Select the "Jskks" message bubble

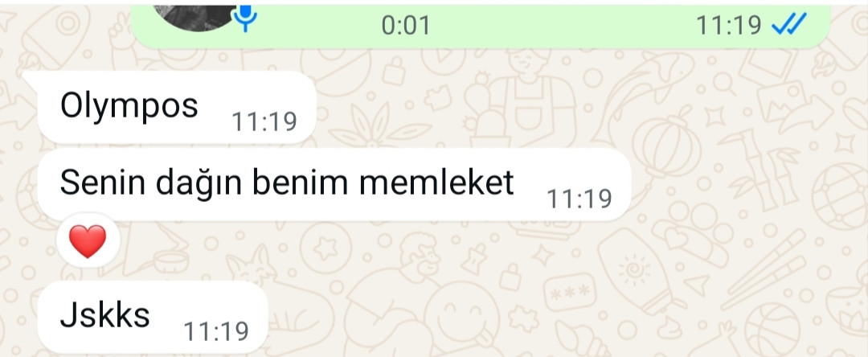[153, 318]
